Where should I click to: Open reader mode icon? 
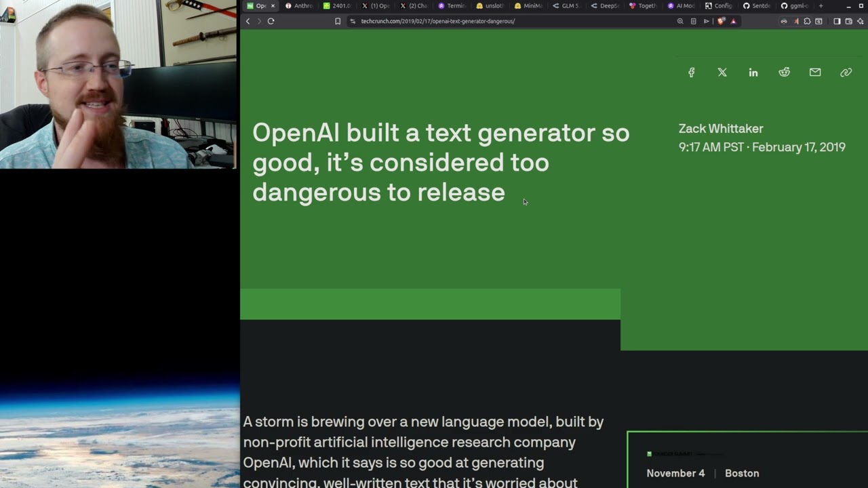(x=693, y=21)
